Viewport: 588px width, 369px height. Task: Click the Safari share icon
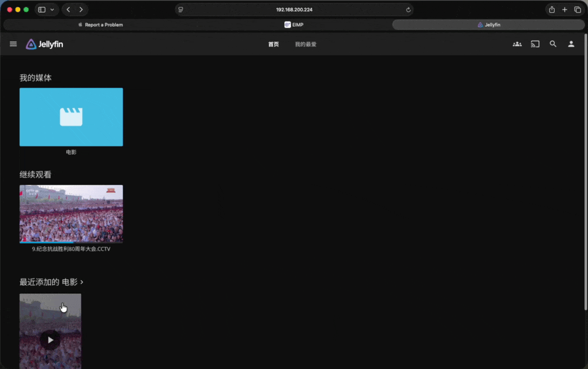click(552, 10)
